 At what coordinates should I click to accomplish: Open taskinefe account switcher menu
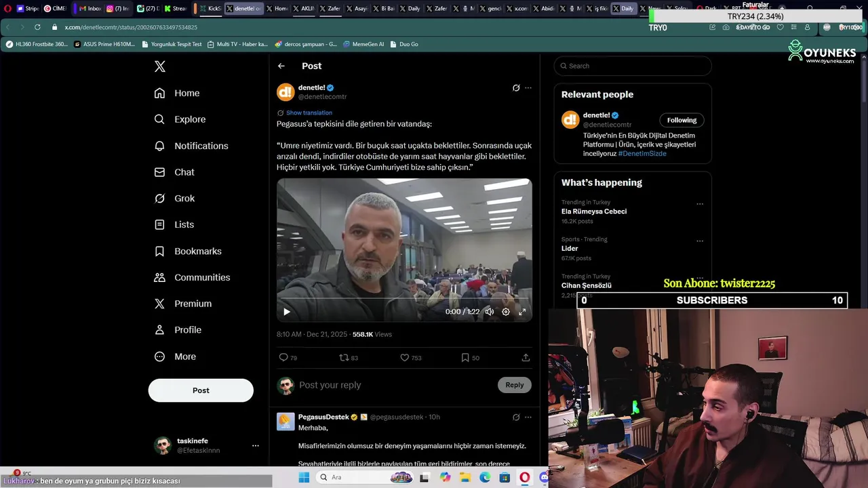tap(206, 445)
